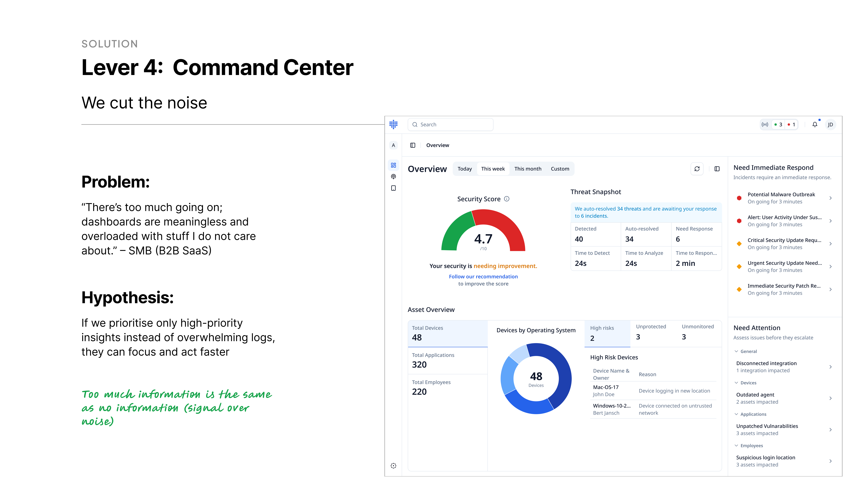
Task: Open the help icon at sidebar bottom
Action: (393, 466)
